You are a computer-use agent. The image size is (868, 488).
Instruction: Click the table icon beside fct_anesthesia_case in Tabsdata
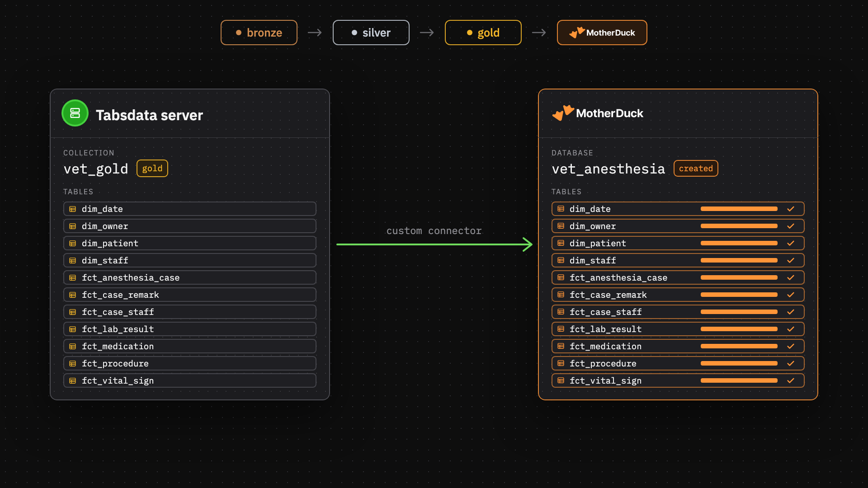click(x=72, y=278)
